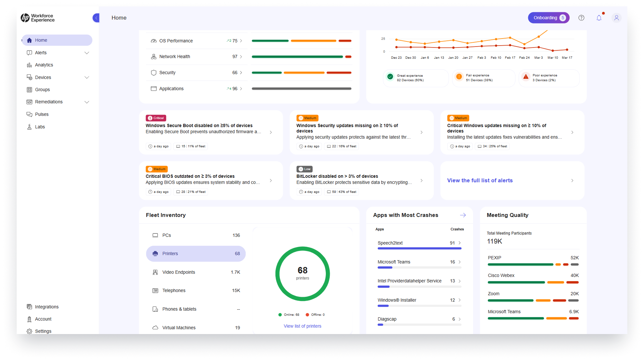Click the Onboarding button

(548, 18)
